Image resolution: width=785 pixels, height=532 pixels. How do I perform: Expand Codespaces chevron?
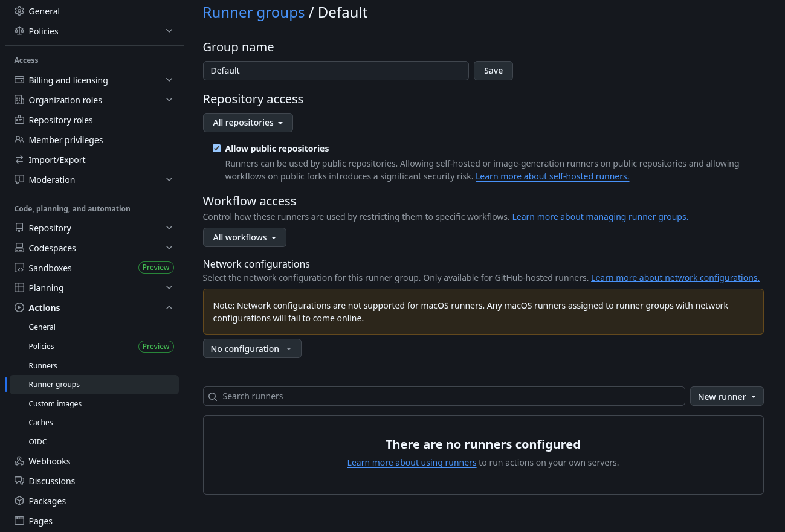[x=169, y=248]
